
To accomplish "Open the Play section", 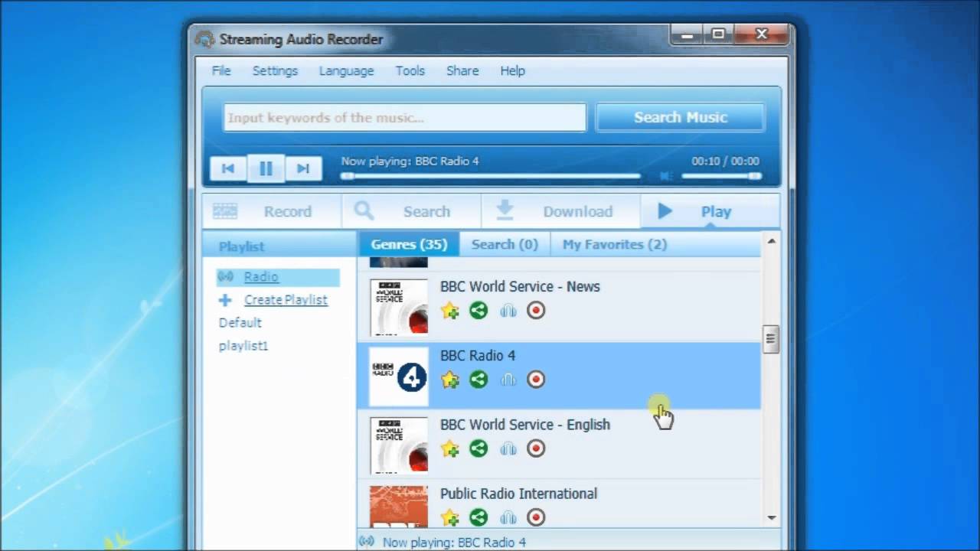I will click(x=710, y=211).
